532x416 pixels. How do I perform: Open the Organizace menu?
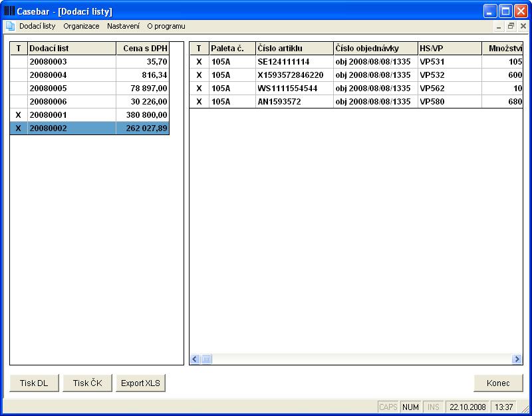click(81, 26)
